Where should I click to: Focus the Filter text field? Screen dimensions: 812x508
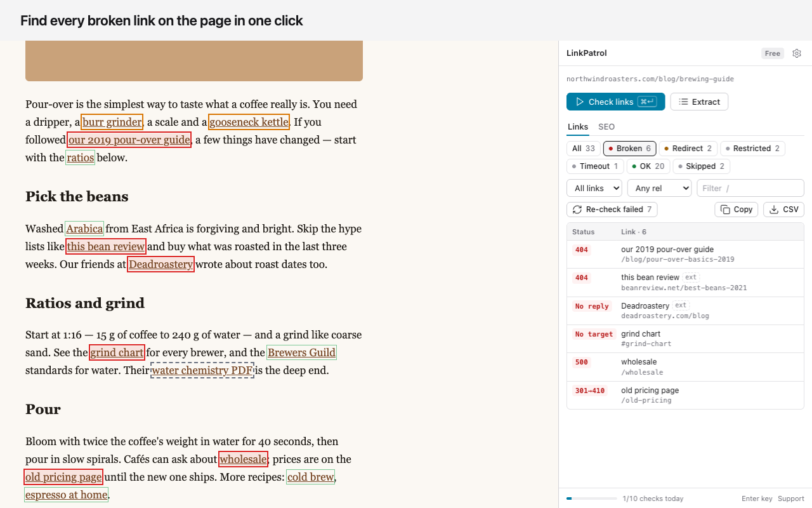point(750,188)
